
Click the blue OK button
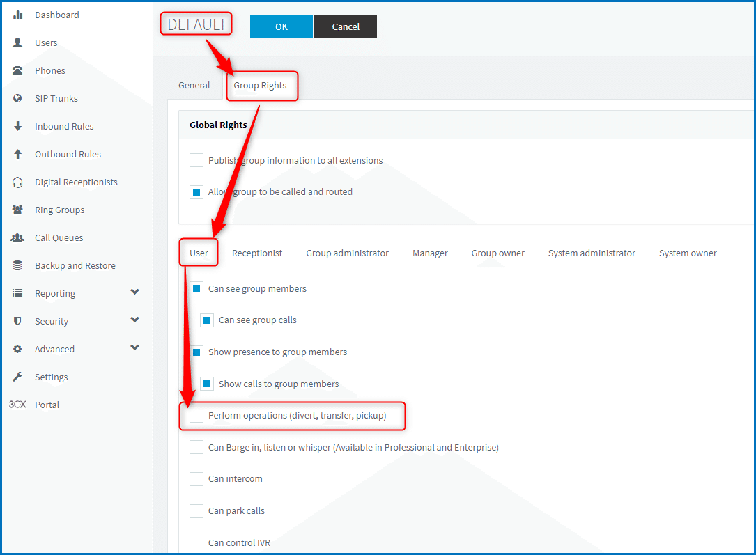coord(281,26)
